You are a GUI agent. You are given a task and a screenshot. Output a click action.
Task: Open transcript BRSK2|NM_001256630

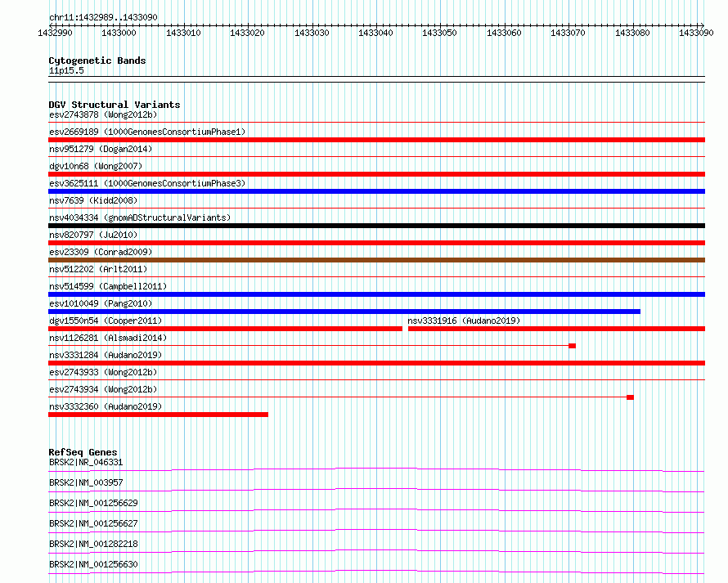[93, 564]
